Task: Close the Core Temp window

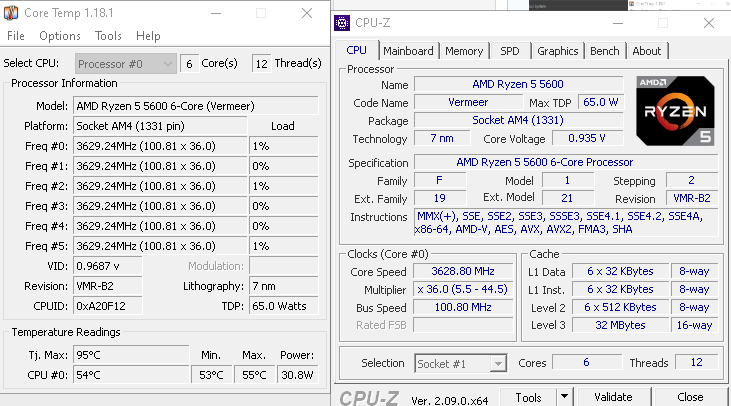Action: pos(307,13)
